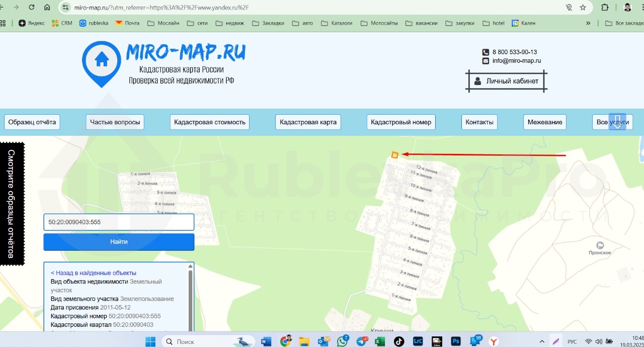Open WhatsApp from the taskbar

coord(343,341)
